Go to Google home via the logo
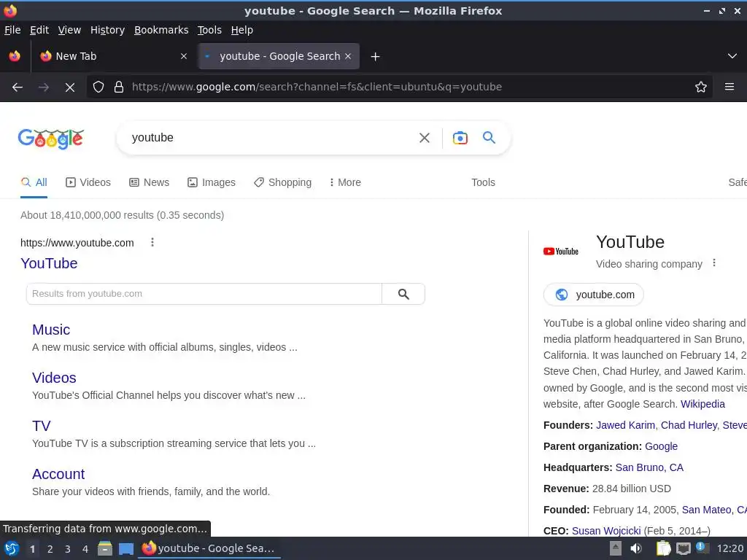Screen dimensions: 747x560 (x=51, y=139)
